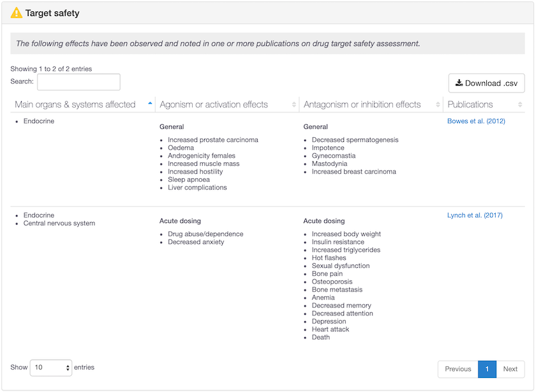Click the warning triangle icon beside Target safety
Screen dimensions: 536x392
pyautogui.click(x=17, y=13)
